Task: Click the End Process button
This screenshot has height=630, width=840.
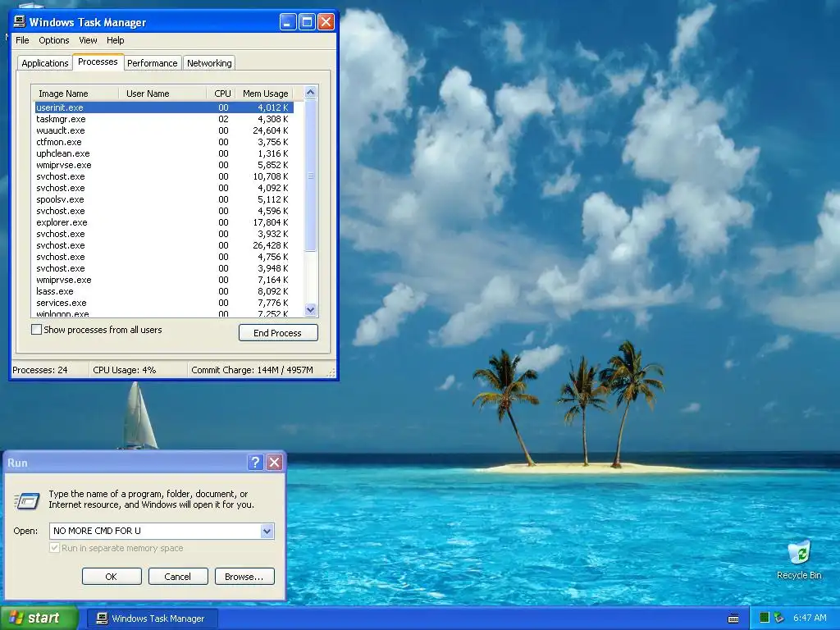Action: pyautogui.click(x=278, y=333)
